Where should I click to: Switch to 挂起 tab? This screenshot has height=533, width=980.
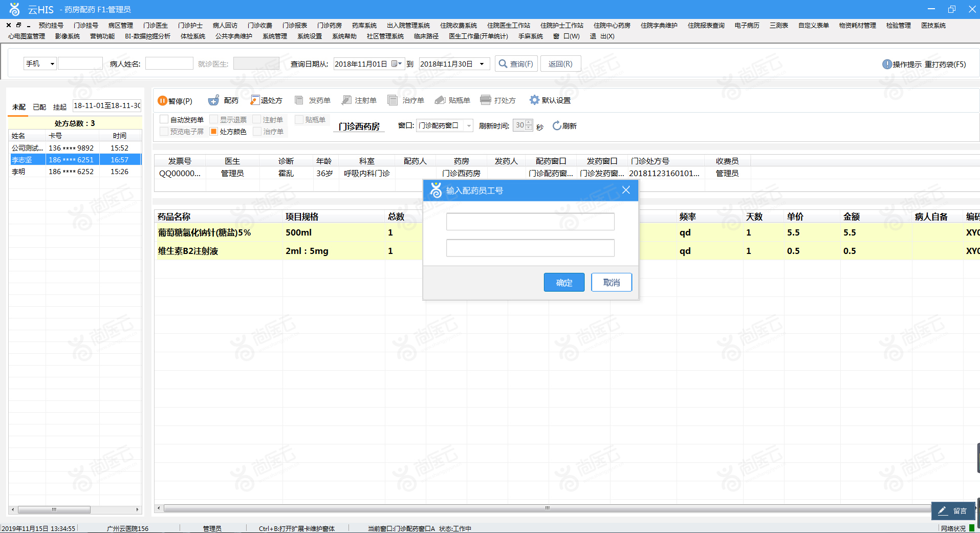[x=60, y=107]
